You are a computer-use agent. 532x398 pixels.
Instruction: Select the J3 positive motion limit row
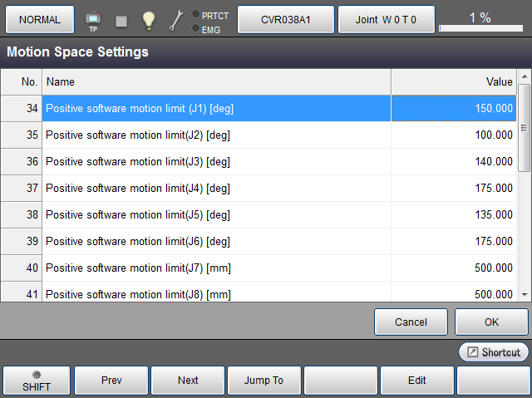[216, 162]
